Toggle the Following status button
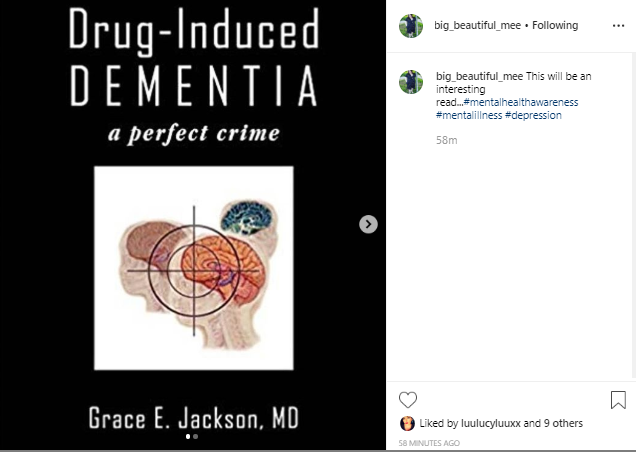636x452 pixels. coord(555,25)
